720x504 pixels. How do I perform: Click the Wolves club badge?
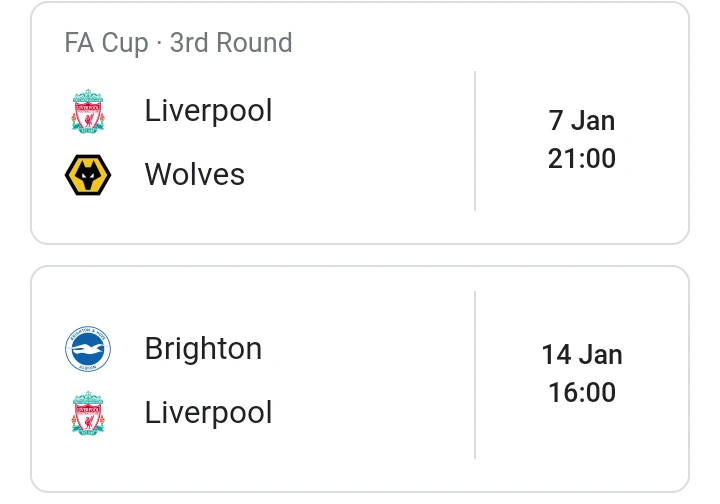tap(88, 175)
